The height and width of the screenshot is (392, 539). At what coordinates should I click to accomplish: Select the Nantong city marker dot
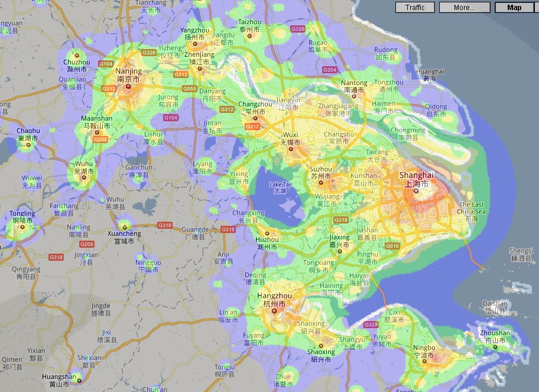coord(354,96)
